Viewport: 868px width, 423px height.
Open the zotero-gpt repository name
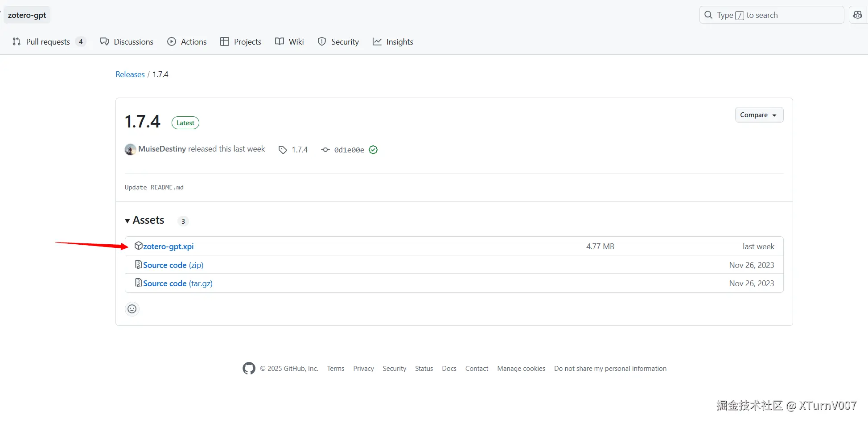(x=27, y=15)
